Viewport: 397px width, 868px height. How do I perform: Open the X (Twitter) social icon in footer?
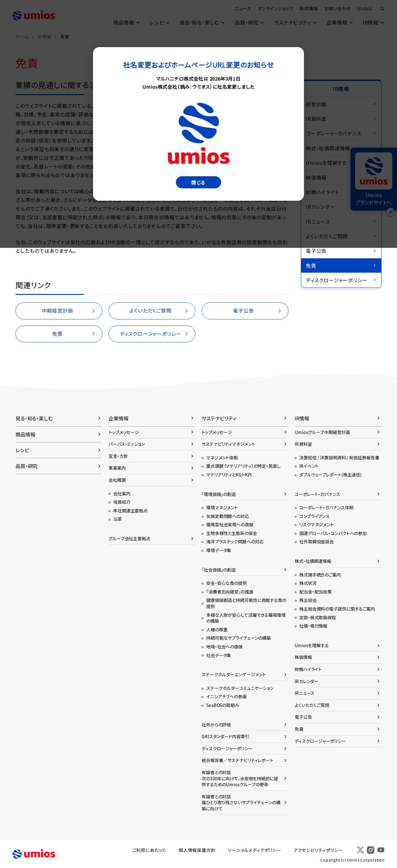(x=360, y=849)
